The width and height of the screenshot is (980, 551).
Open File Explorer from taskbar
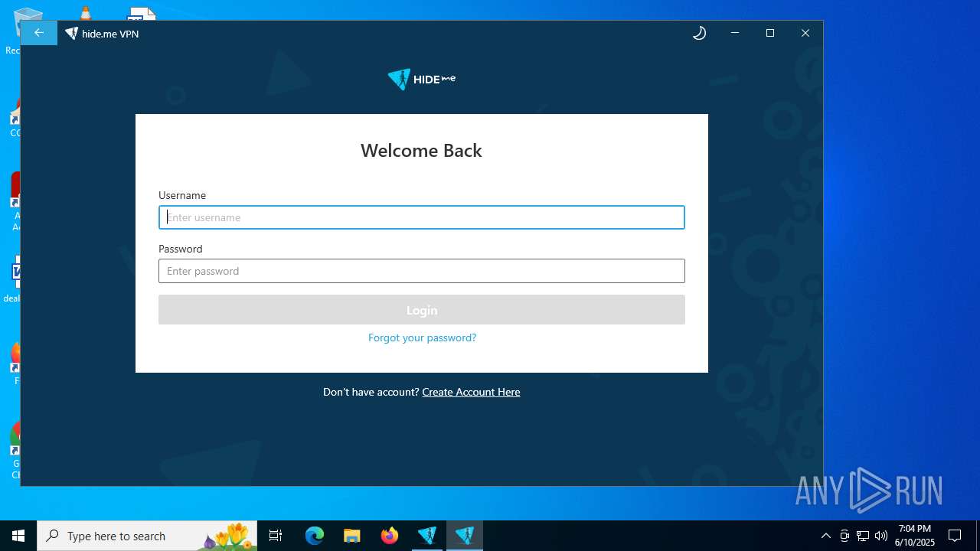tap(351, 536)
